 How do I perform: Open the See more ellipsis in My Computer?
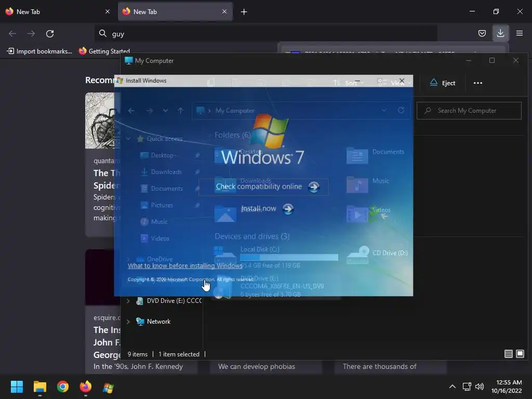click(x=478, y=83)
